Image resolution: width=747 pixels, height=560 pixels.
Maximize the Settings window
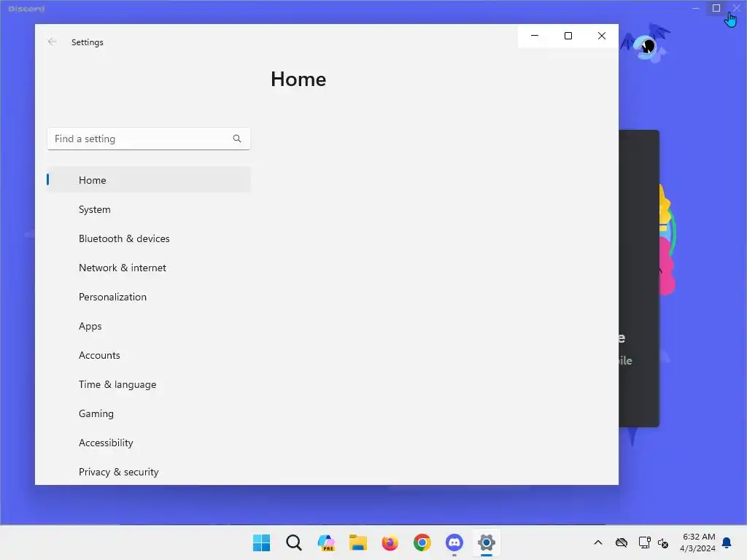[x=568, y=36]
